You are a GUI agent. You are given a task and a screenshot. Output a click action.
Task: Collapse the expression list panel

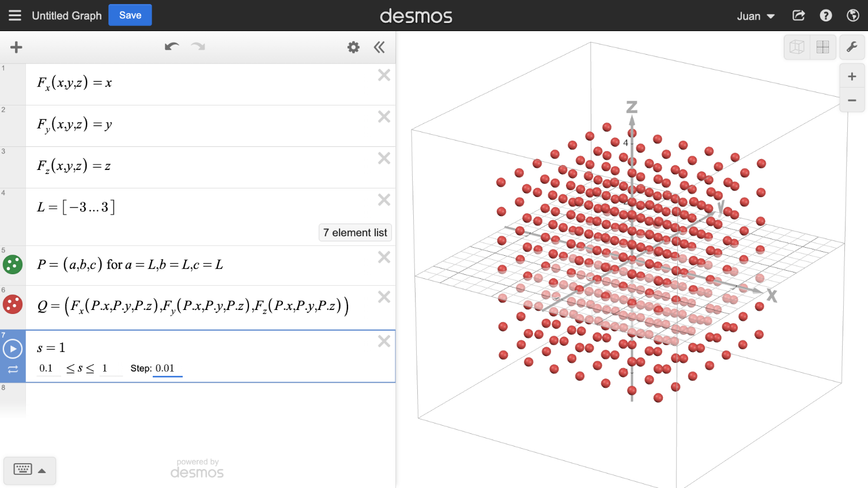379,47
